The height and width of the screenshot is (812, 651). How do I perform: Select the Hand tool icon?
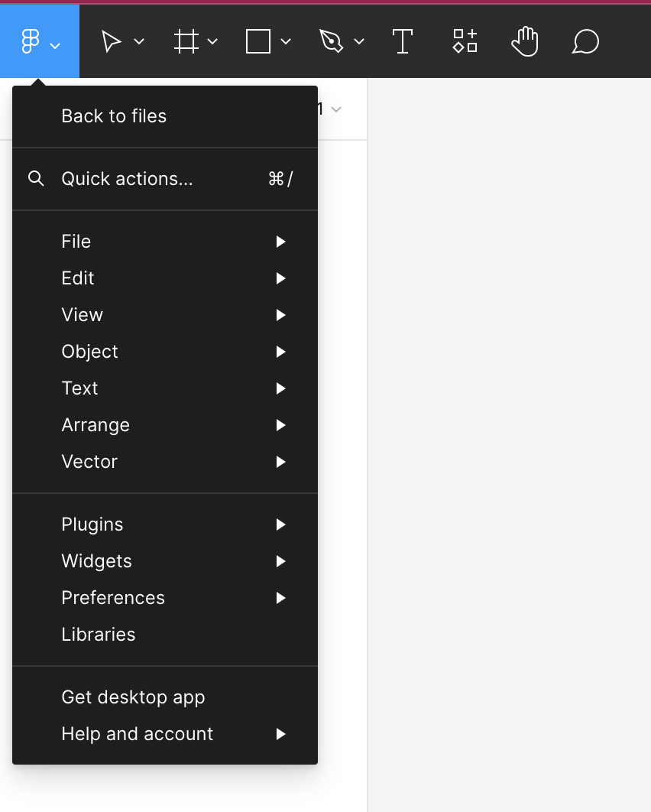pyautogui.click(x=525, y=41)
